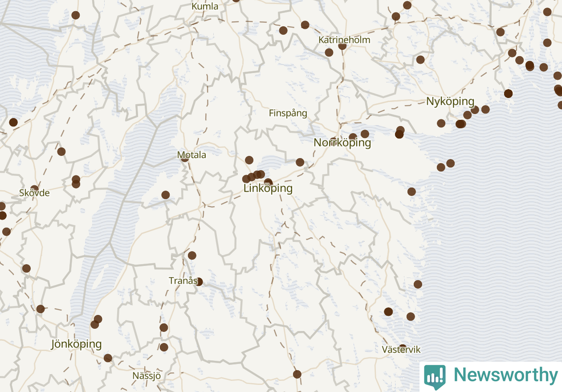The width and height of the screenshot is (562, 392).
Task: Select the Linköping city label
Action: [x=268, y=188]
